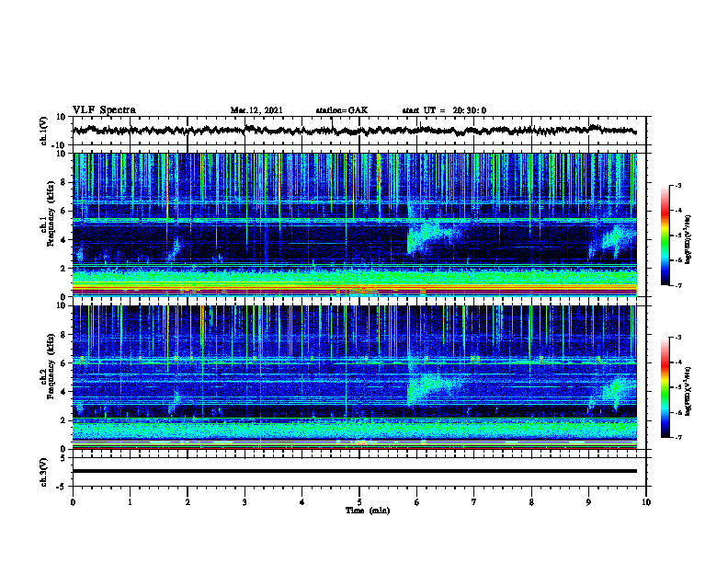This screenshot has height=563, width=728.
Task: Click the "ch.3(V)" axis label
Action: [43, 472]
